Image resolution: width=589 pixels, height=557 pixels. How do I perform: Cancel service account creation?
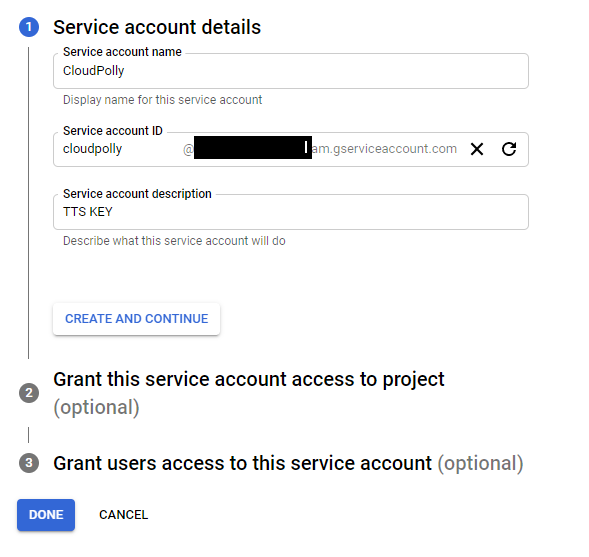coord(124,515)
